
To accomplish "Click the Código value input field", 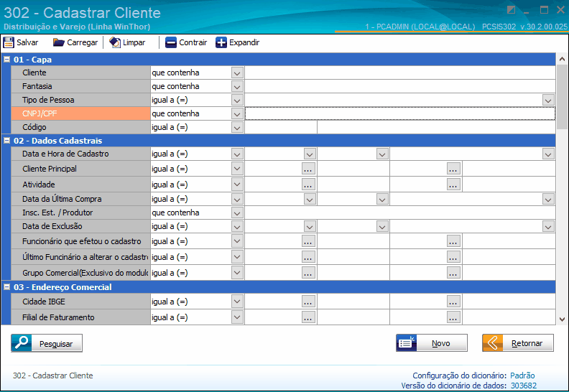I will pos(281,127).
